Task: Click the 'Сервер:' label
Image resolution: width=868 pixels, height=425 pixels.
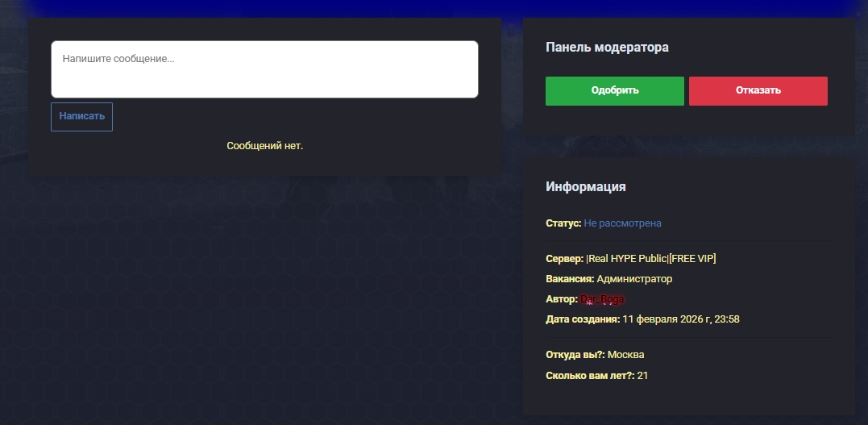Action: click(x=564, y=259)
